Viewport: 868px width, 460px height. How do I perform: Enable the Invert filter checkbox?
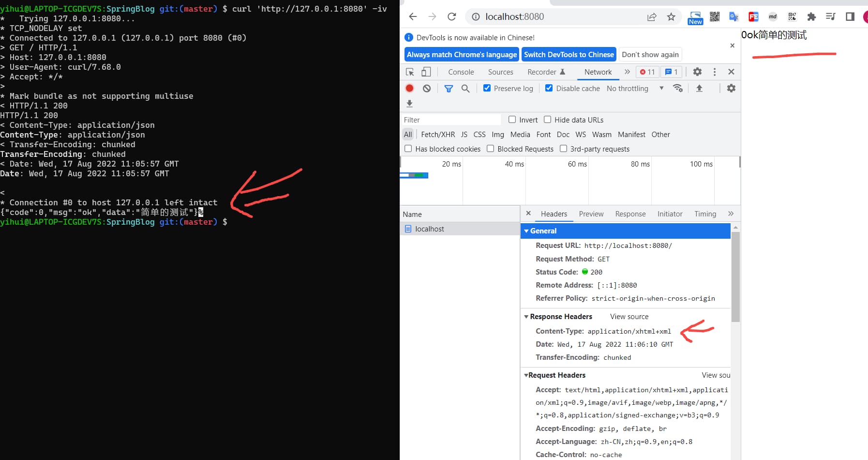(x=512, y=120)
